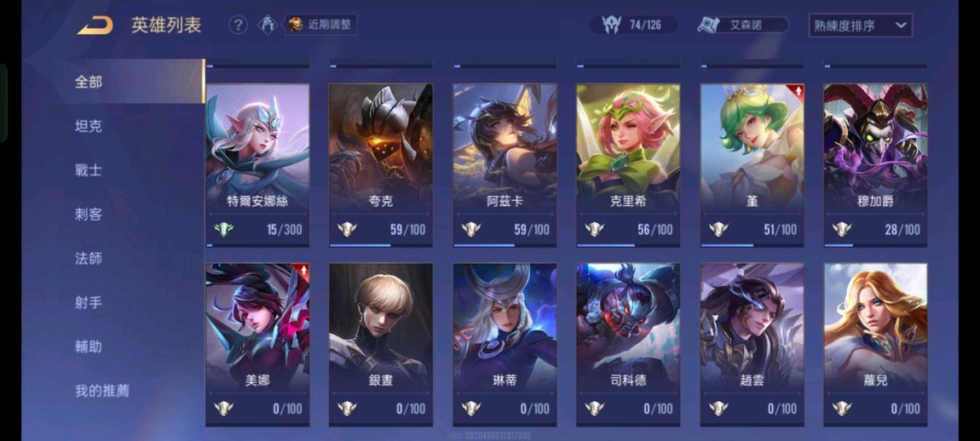Select the 穆加爵 hero card
The width and height of the screenshot is (980, 441).
point(875,165)
